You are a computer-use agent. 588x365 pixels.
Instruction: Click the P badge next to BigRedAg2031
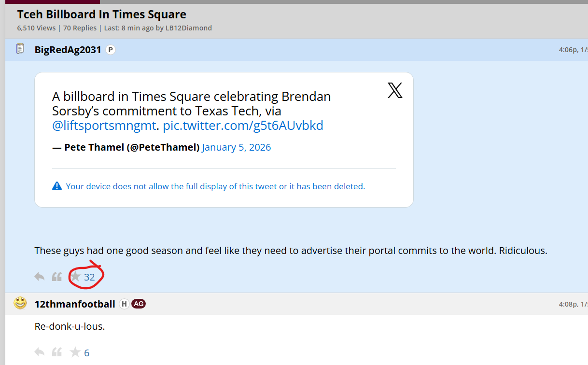click(x=111, y=50)
